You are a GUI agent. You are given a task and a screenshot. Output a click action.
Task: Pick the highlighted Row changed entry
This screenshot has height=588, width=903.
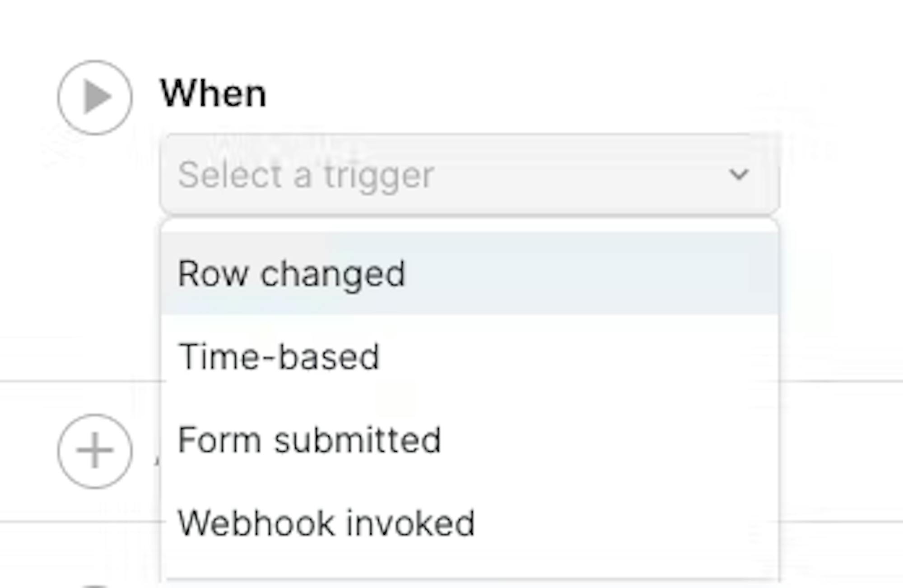coord(470,273)
